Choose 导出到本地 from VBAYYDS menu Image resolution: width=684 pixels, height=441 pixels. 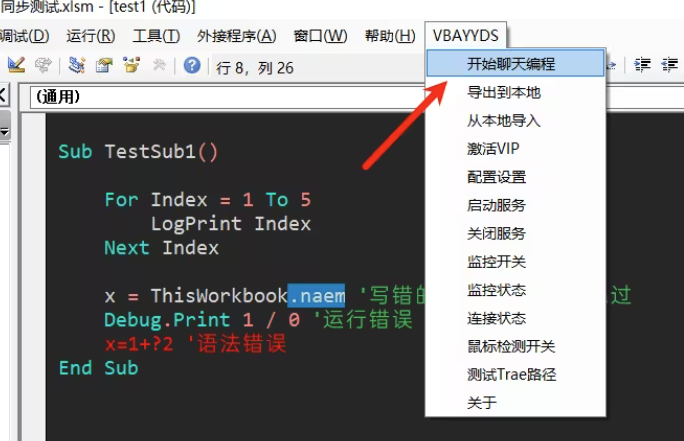click(x=516, y=92)
